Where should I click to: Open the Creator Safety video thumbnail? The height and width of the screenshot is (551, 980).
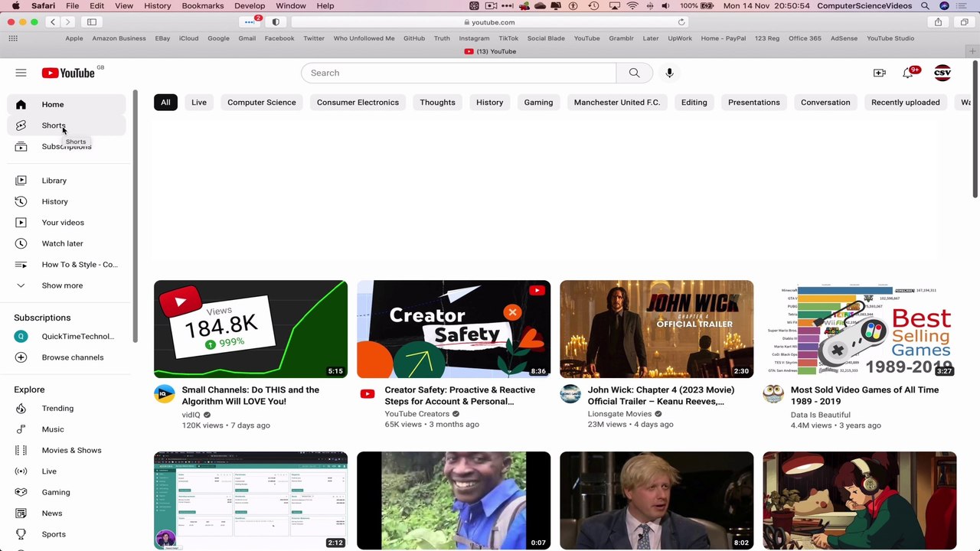[453, 329]
